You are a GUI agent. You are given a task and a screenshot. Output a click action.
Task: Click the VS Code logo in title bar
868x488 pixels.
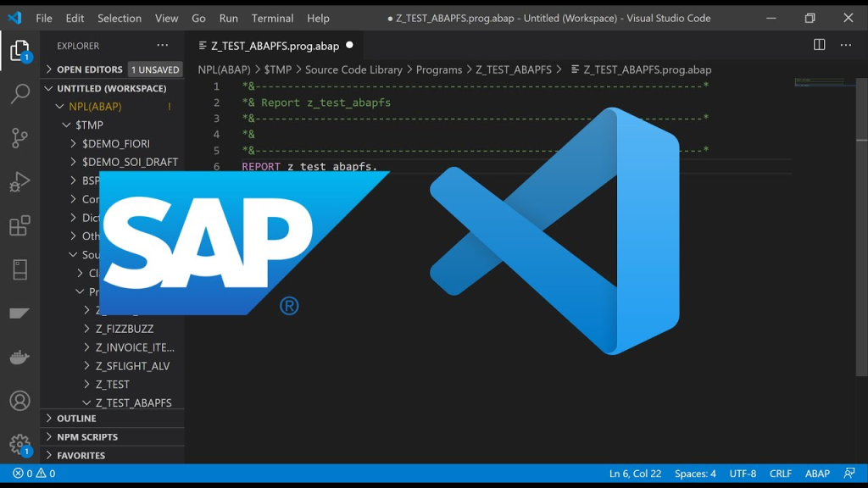click(14, 18)
